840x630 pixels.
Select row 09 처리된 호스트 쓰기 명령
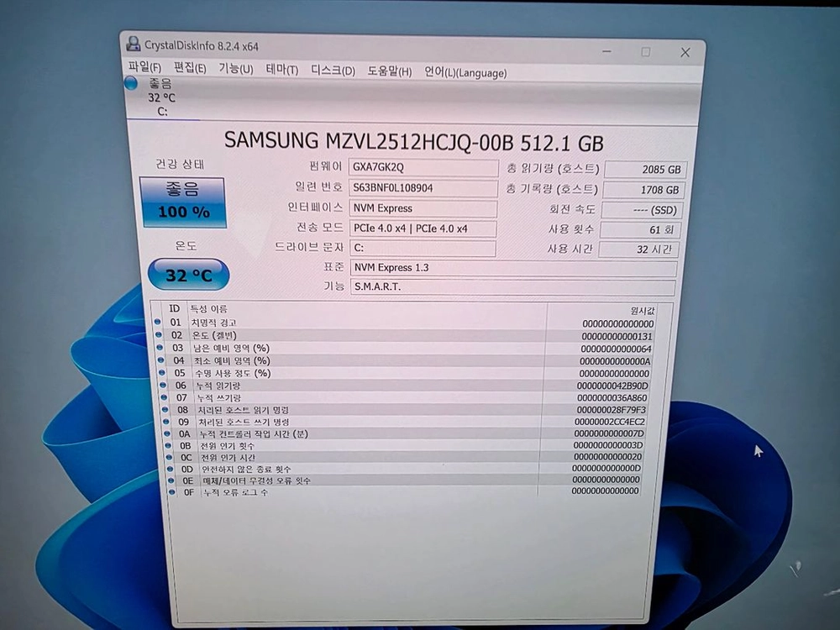[406, 422]
